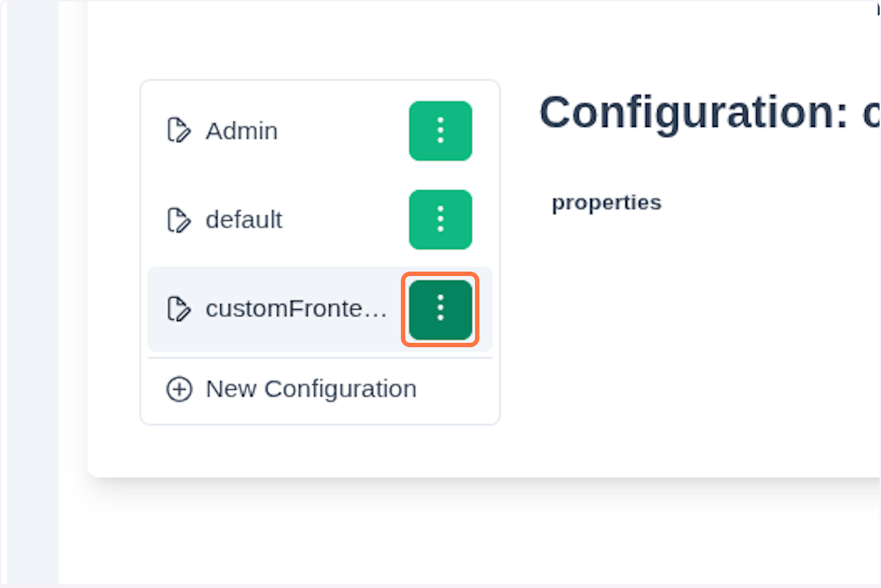The width and height of the screenshot is (881, 588).
Task: Click the file icon beside default
Action: 178,219
